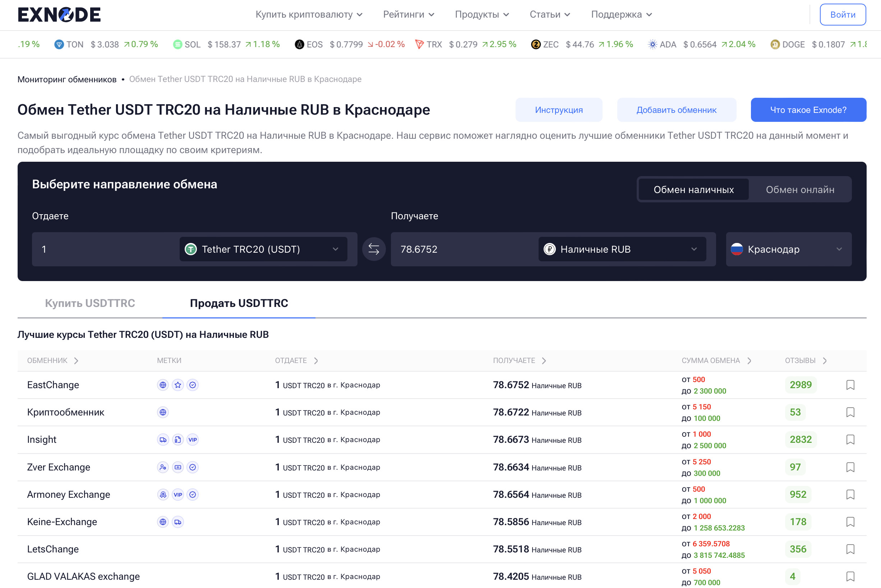Viewport: 881px width, 588px height.
Task: Bookmark the Zver Exchange row
Action: pyautogui.click(x=850, y=467)
